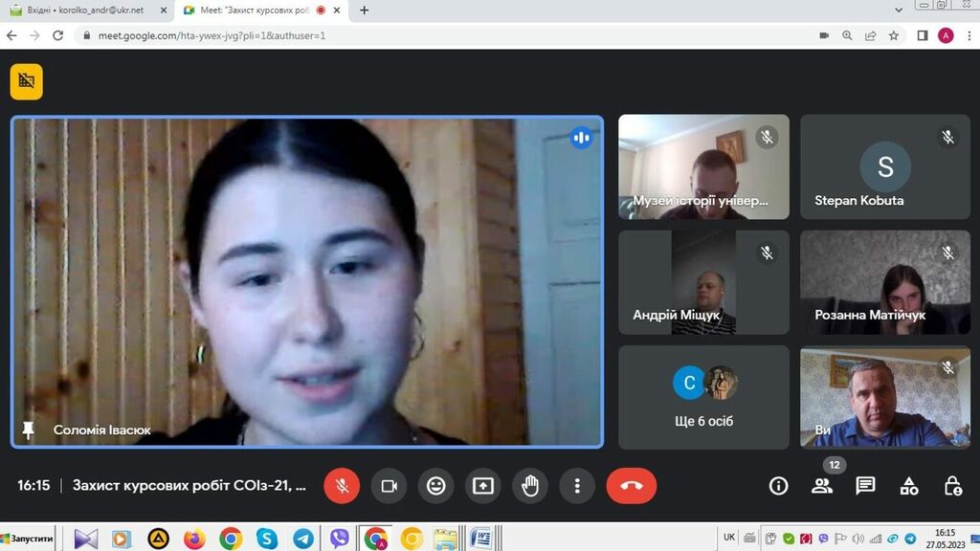Open the emoji reactions panel
This screenshot has width=980, height=551.
click(436, 486)
